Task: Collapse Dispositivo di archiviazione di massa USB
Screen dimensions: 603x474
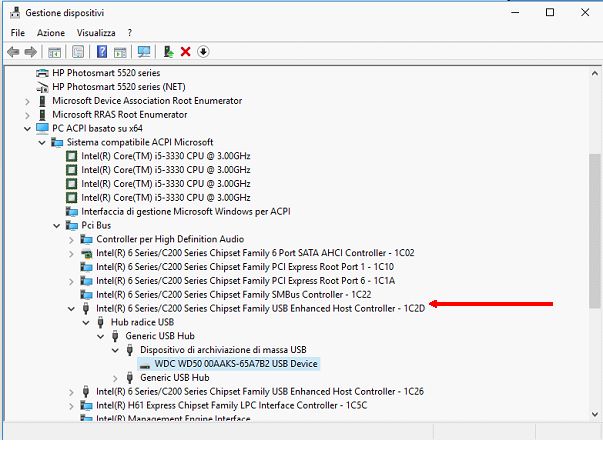Action: 115,350
